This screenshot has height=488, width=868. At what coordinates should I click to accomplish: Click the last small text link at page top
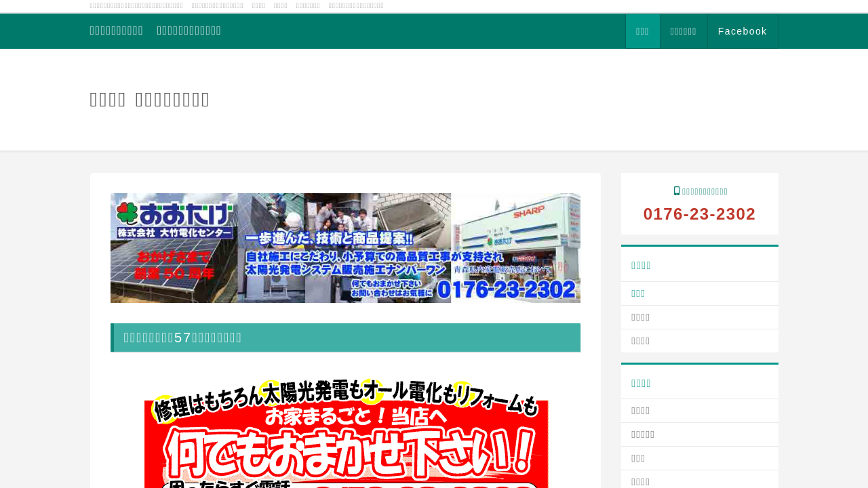click(355, 5)
